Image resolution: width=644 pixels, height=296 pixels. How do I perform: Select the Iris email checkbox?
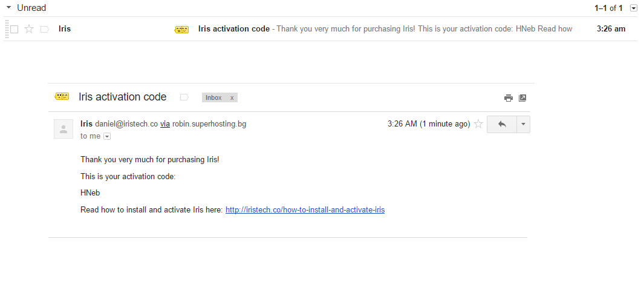(15, 29)
